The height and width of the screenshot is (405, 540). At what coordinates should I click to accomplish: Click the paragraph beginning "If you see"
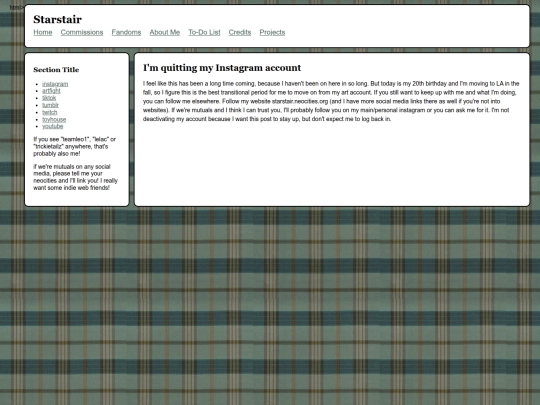[75, 146]
